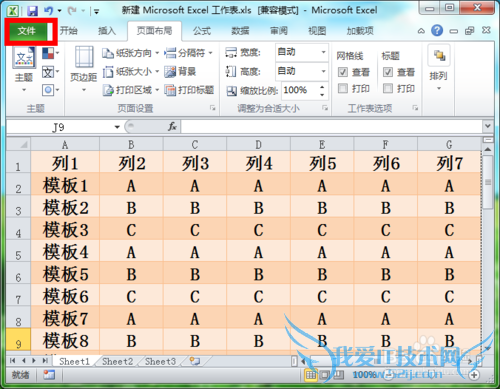Viewport: 500px width, 389px height.
Task: Click the fx insert function icon
Action: point(172,127)
